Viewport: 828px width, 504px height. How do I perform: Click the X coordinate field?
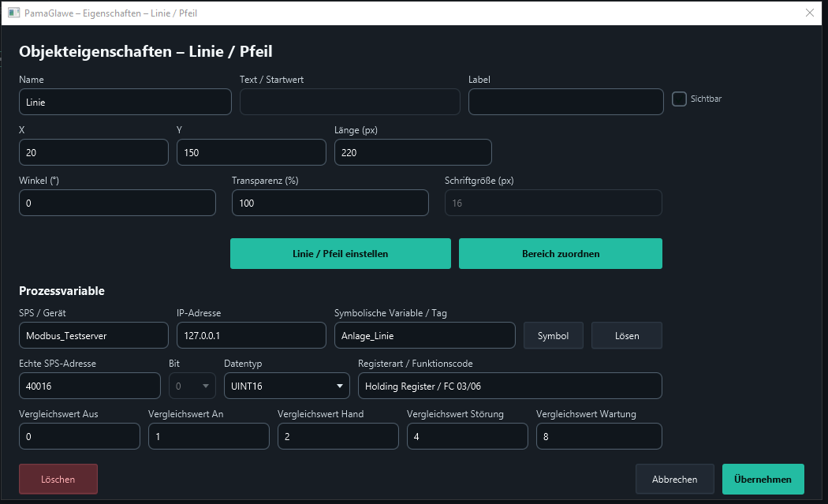94,153
